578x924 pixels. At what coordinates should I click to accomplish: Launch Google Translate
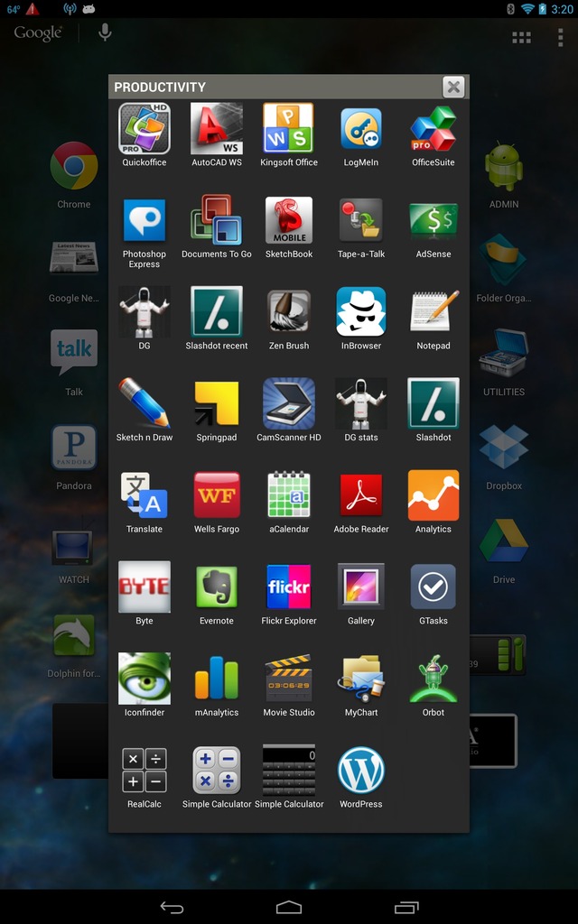coord(144,495)
